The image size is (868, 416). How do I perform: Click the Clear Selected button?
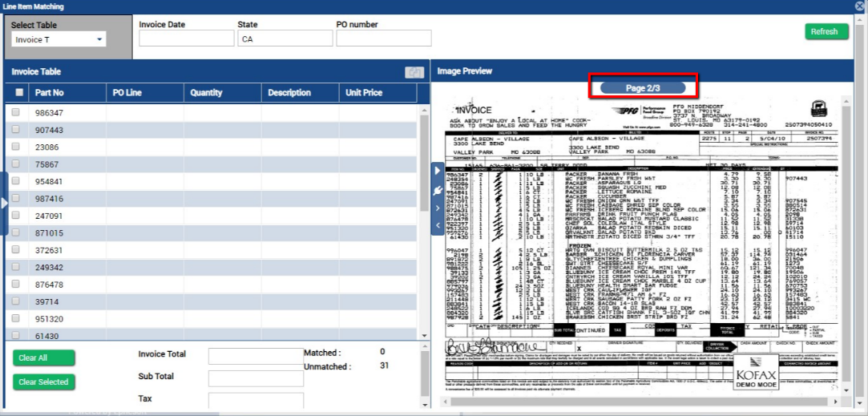click(x=44, y=382)
